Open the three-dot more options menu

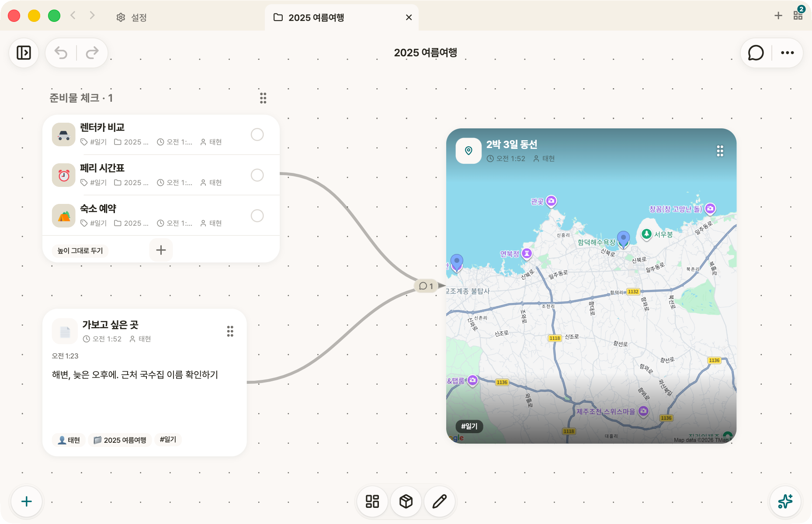[x=787, y=53]
